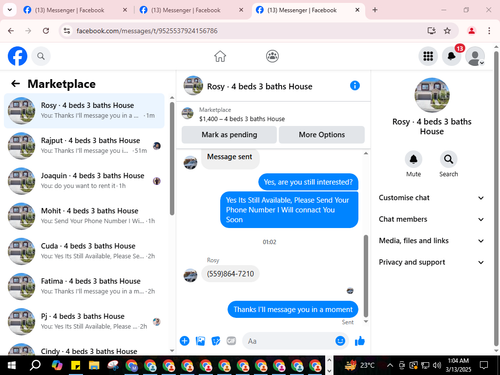Expand Media, files and links section
The height and width of the screenshot is (375, 500).
[431, 241]
